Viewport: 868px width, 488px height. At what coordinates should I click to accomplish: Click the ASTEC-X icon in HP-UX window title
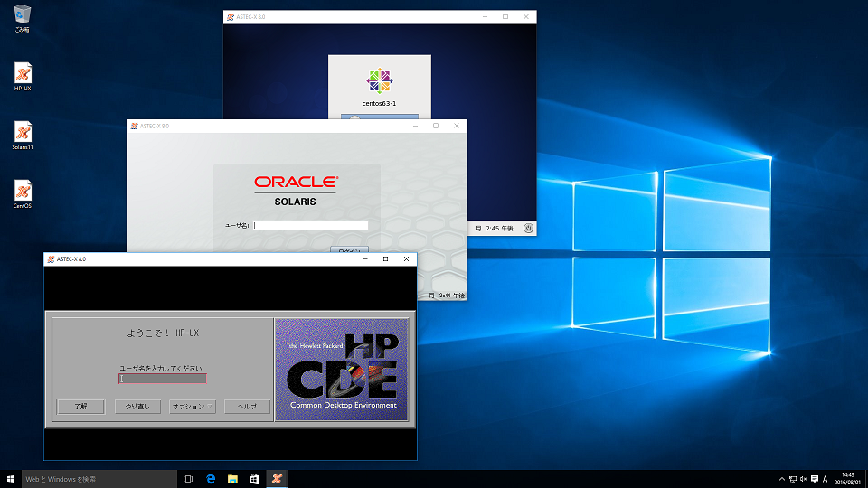point(51,259)
